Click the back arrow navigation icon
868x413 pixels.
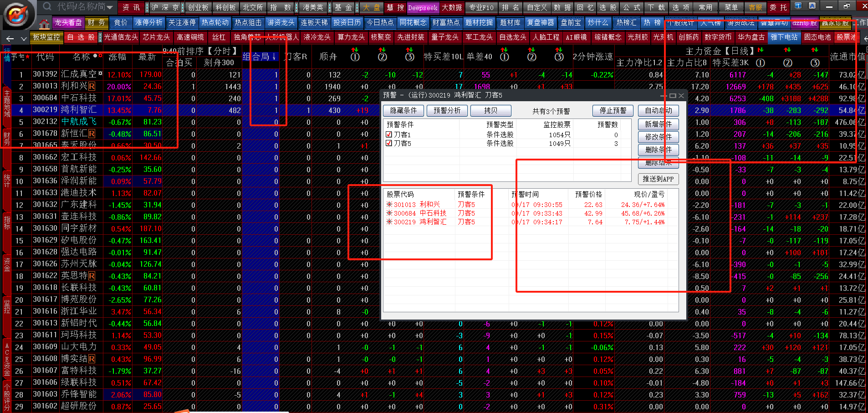point(10,39)
